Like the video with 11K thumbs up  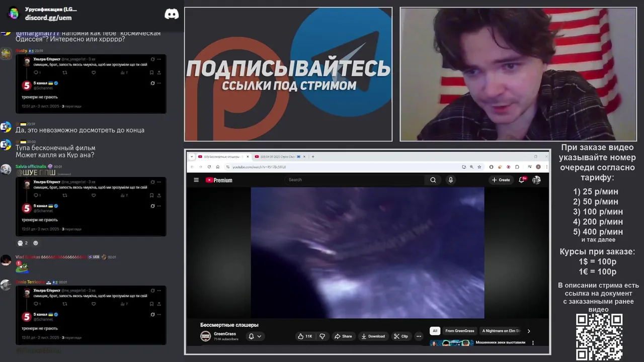305,336
